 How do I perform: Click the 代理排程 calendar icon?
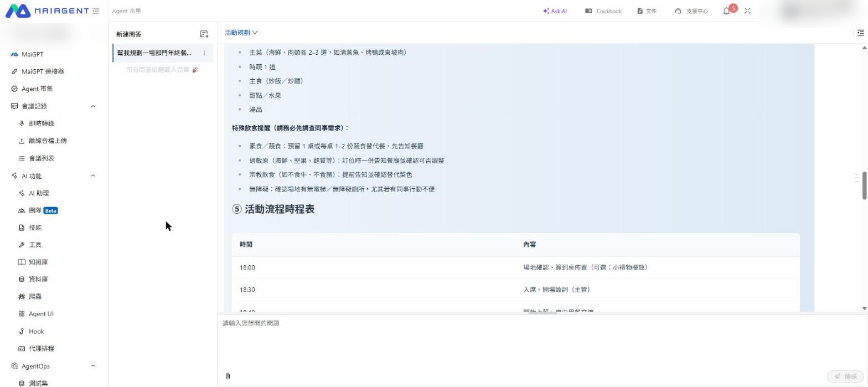(x=22, y=349)
